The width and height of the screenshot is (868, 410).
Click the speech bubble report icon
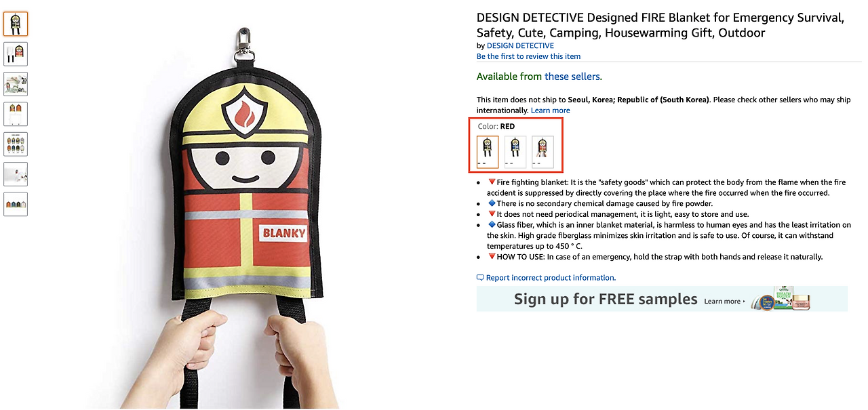coord(480,278)
